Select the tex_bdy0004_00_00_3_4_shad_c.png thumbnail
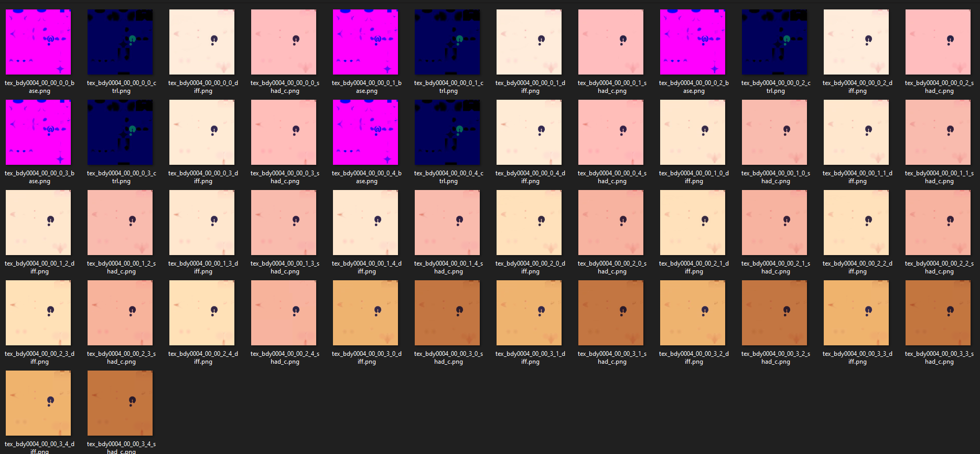 120,403
